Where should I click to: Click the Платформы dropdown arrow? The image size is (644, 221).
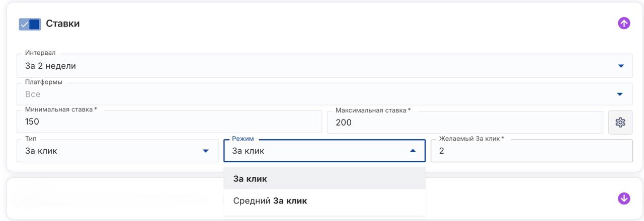pos(620,94)
